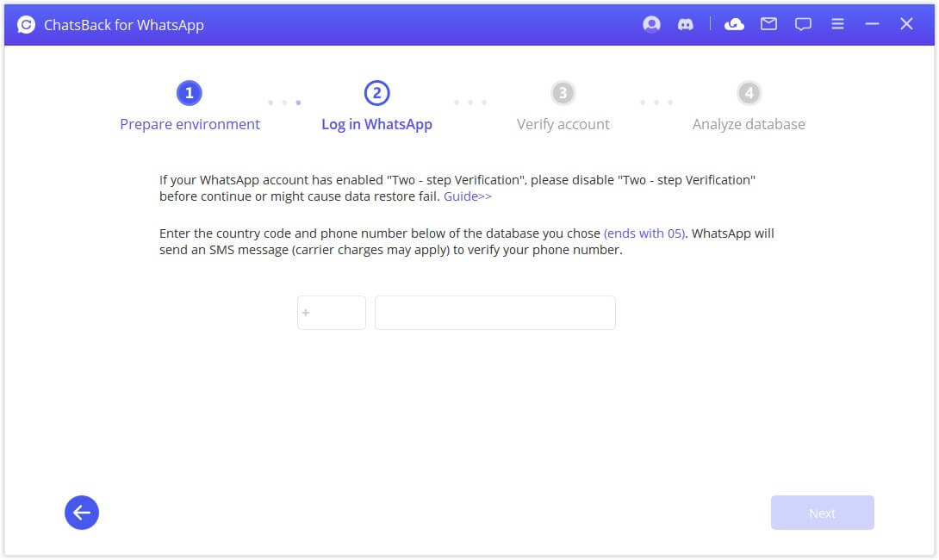
Task: Select step 4 circle icon
Action: pyautogui.click(x=749, y=93)
